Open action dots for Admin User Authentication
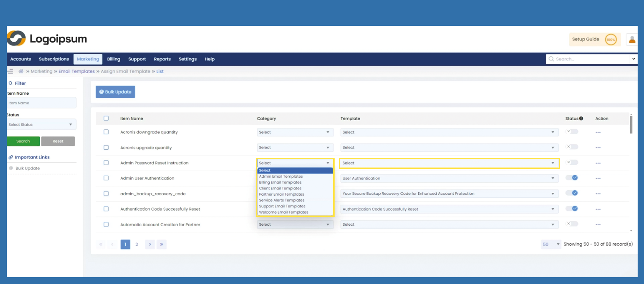This screenshot has width=644, height=284. [x=598, y=179]
